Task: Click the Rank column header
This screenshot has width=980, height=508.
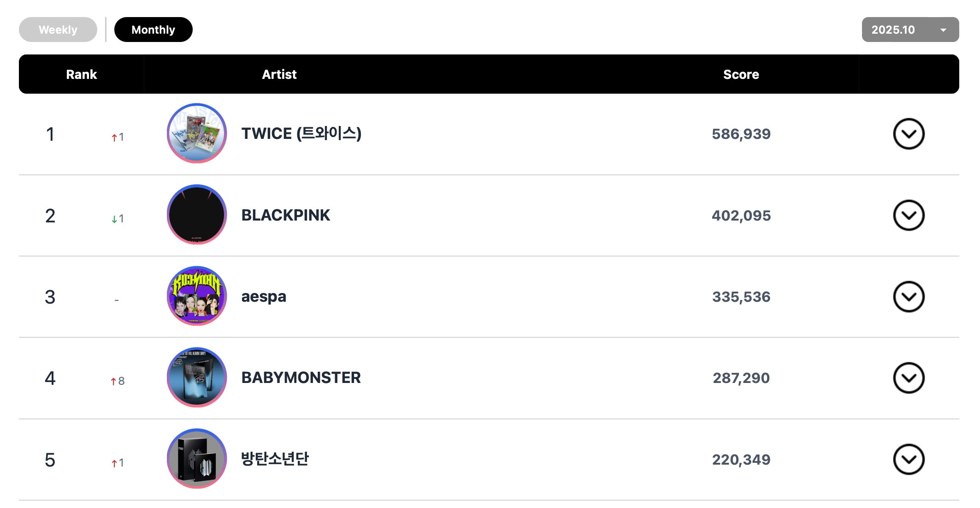Action: [x=81, y=74]
